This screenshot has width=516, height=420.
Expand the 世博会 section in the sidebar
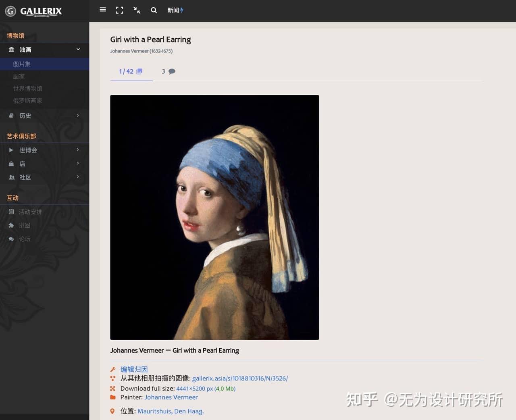click(x=28, y=150)
